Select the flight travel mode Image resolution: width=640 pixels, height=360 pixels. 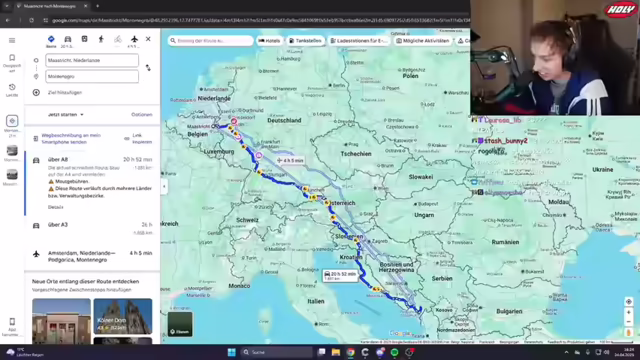click(134, 40)
